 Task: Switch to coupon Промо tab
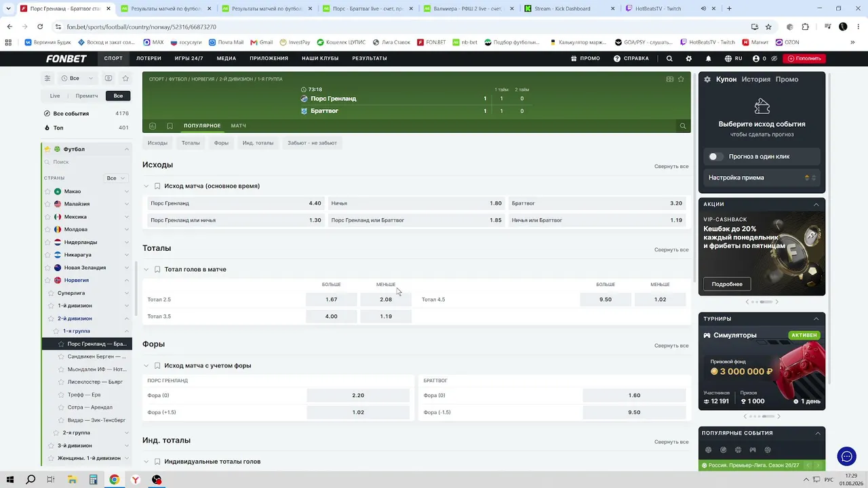tap(787, 79)
